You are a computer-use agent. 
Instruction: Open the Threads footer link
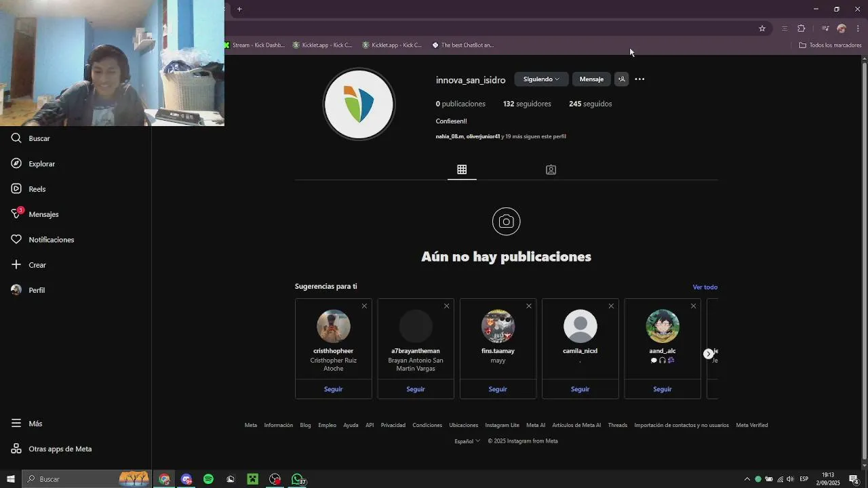(x=617, y=425)
